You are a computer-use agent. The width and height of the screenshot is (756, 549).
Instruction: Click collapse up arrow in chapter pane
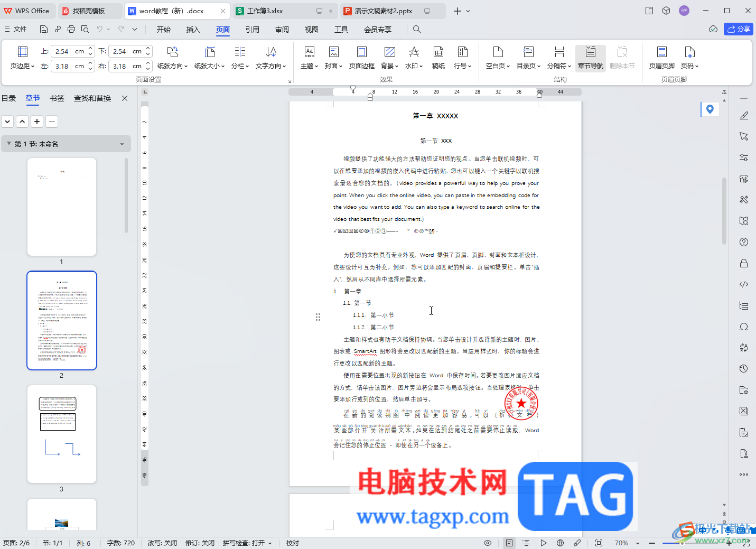click(22, 122)
